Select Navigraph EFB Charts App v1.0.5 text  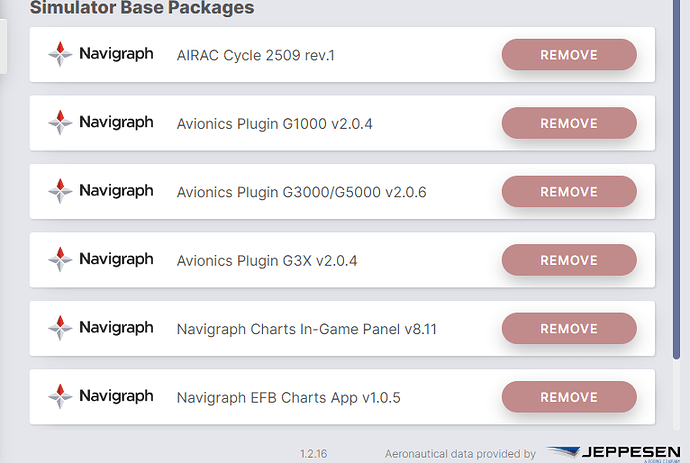click(289, 398)
